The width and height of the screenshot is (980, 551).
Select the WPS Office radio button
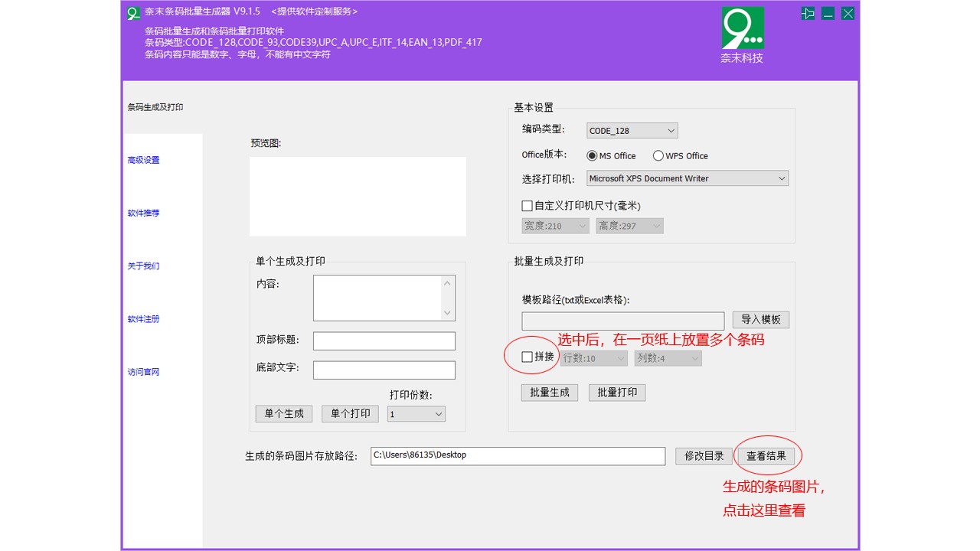pyautogui.click(x=658, y=155)
